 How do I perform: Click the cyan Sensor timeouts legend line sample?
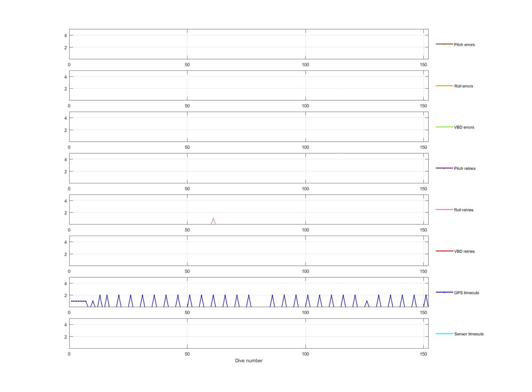pyautogui.click(x=444, y=334)
